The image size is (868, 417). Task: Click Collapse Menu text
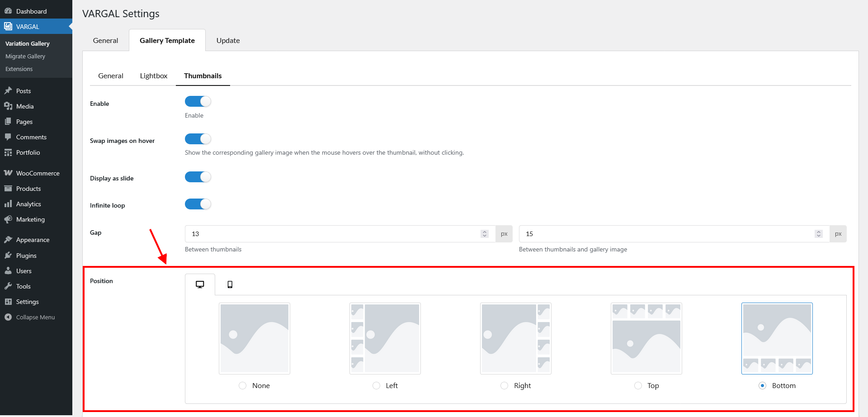pyautogui.click(x=35, y=317)
